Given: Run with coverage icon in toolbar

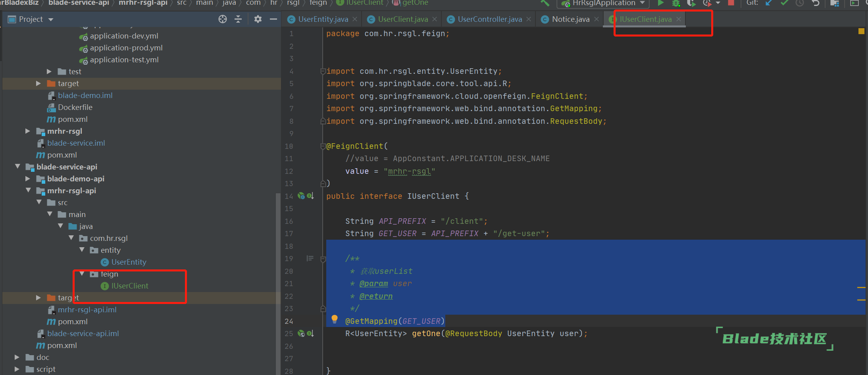Looking at the screenshot, I should 691,3.
